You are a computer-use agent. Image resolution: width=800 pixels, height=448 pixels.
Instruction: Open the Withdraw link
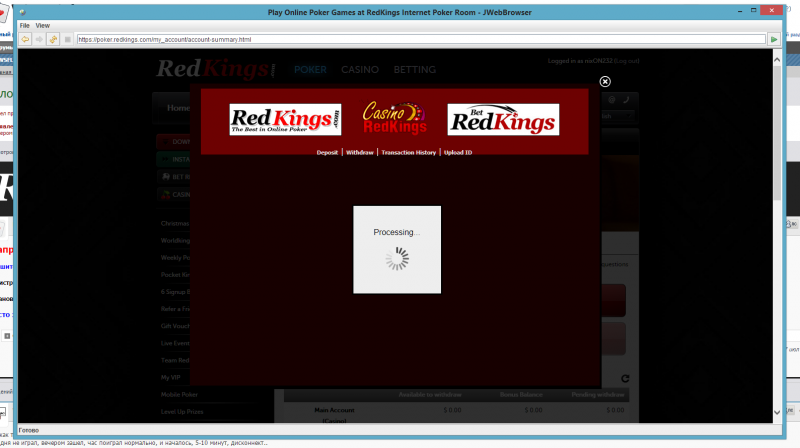[x=360, y=152]
